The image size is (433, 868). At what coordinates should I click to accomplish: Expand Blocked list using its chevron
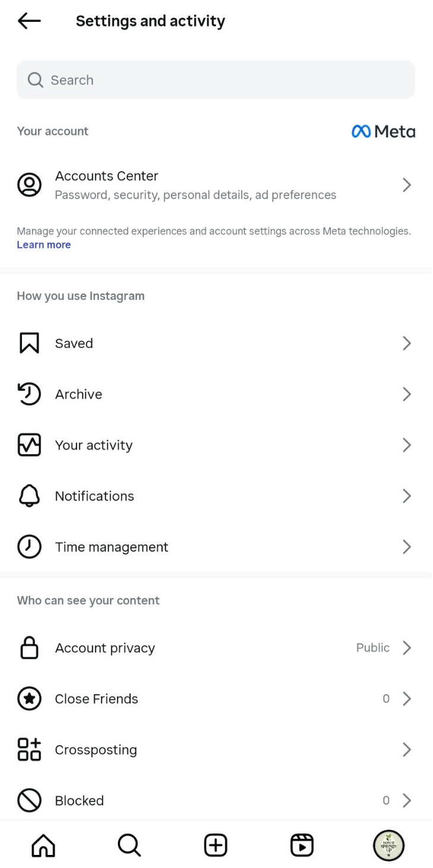[407, 800]
